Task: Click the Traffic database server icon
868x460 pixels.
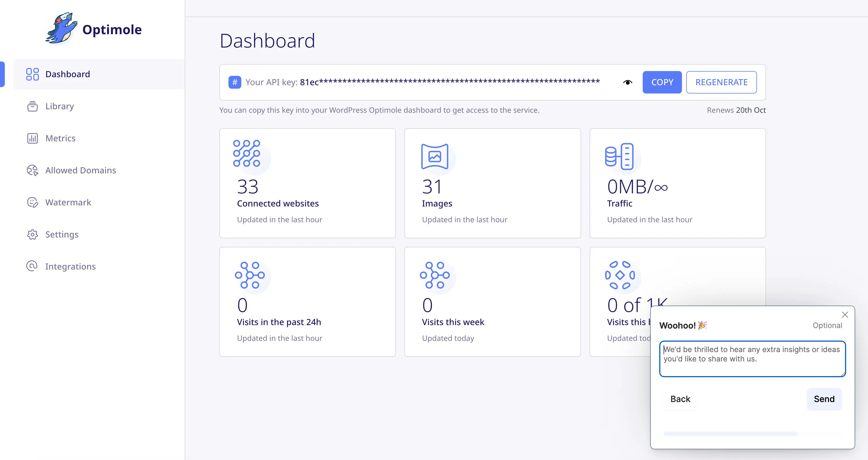Action: pyautogui.click(x=619, y=157)
